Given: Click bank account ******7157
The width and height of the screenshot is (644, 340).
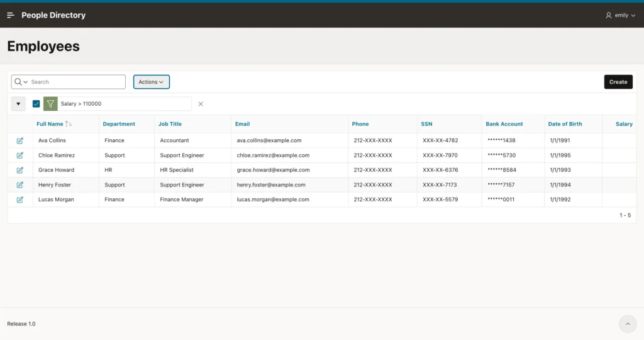Looking at the screenshot, I should [x=501, y=184].
